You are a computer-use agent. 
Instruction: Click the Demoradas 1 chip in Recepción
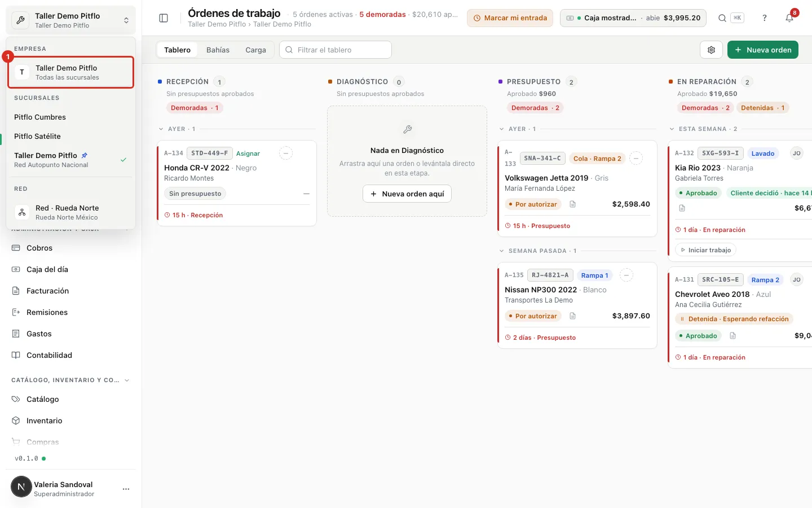pos(195,108)
